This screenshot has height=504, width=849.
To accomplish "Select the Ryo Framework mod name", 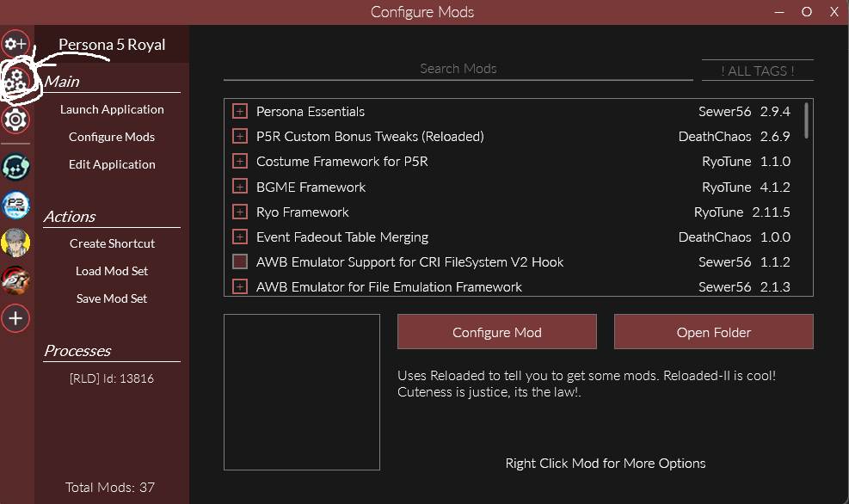I will point(302,212).
